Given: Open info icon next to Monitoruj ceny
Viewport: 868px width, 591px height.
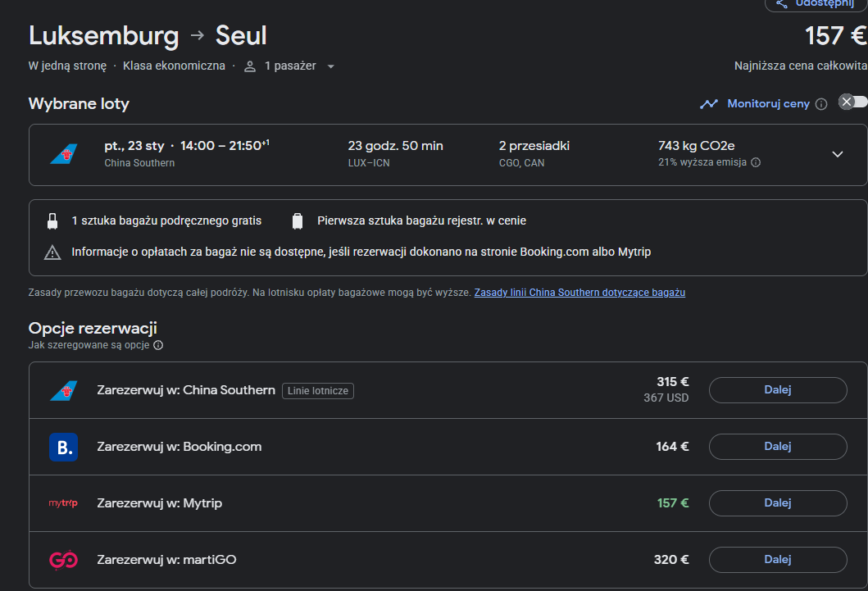Looking at the screenshot, I should point(821,104).
